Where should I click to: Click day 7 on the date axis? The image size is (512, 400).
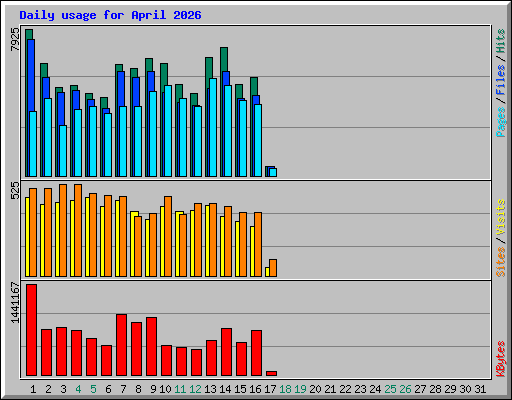[x=123, y=389]
